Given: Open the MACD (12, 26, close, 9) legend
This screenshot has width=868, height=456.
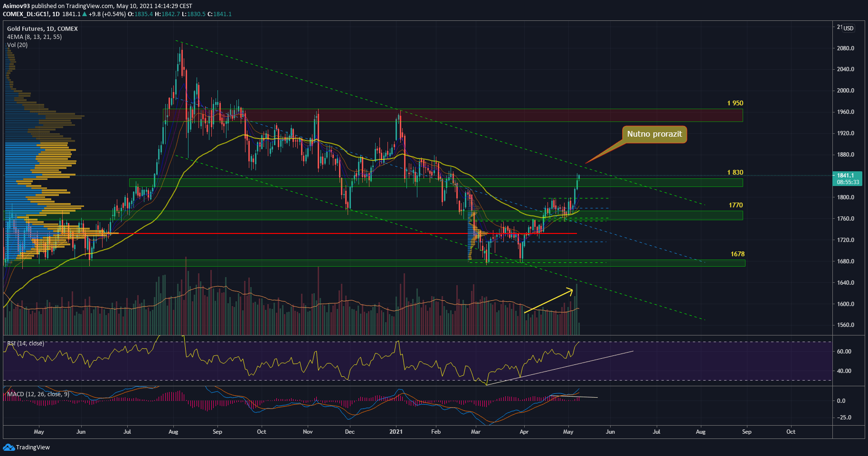Looking at the screenshot, I should click(x=38, y=394).
